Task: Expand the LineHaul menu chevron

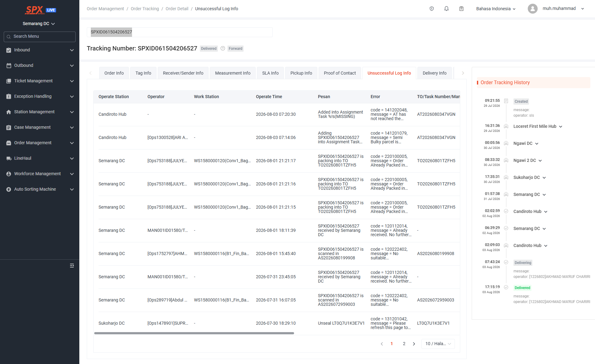Action: click(72, 158)
